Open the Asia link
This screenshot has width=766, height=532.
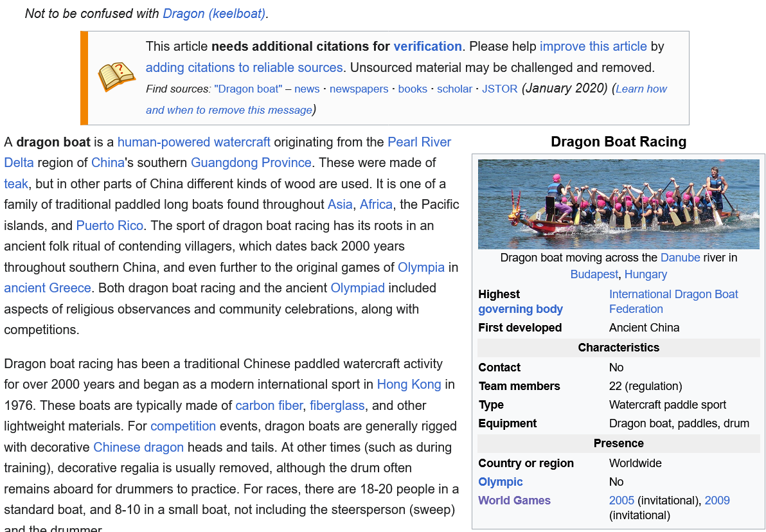(340, 204)
